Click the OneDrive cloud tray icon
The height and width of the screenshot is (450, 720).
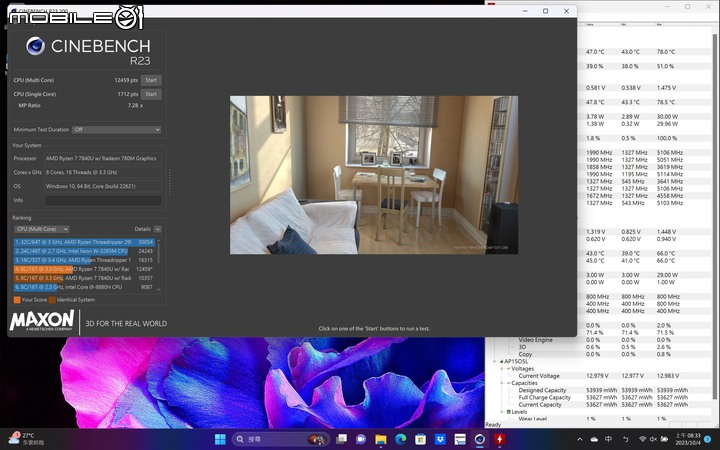tap(594, 439)
